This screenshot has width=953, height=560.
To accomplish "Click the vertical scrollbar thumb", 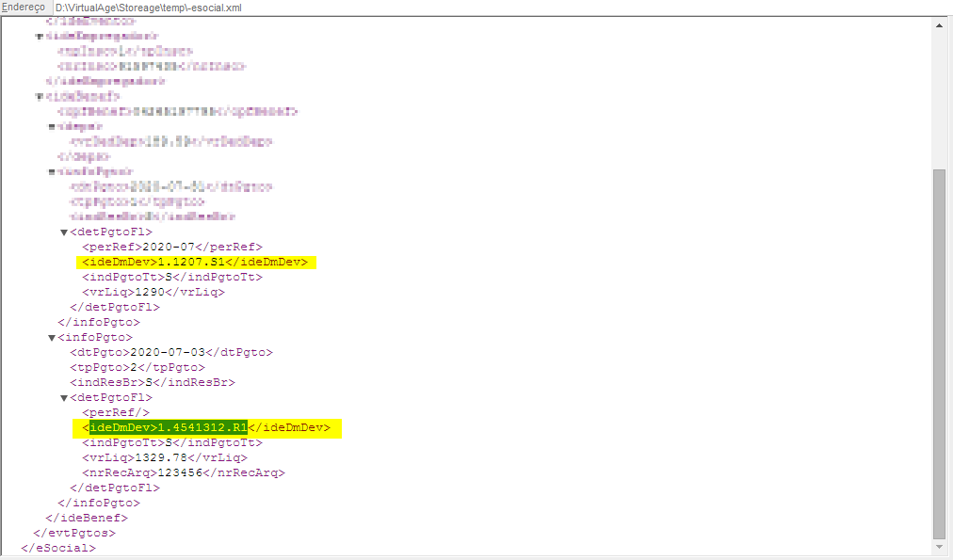I will tap(939, 354).
